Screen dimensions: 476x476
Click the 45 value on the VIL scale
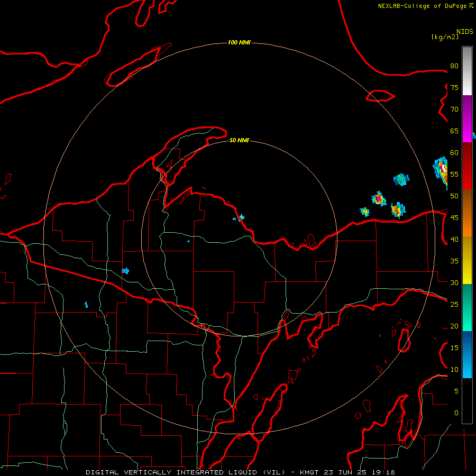454,218
